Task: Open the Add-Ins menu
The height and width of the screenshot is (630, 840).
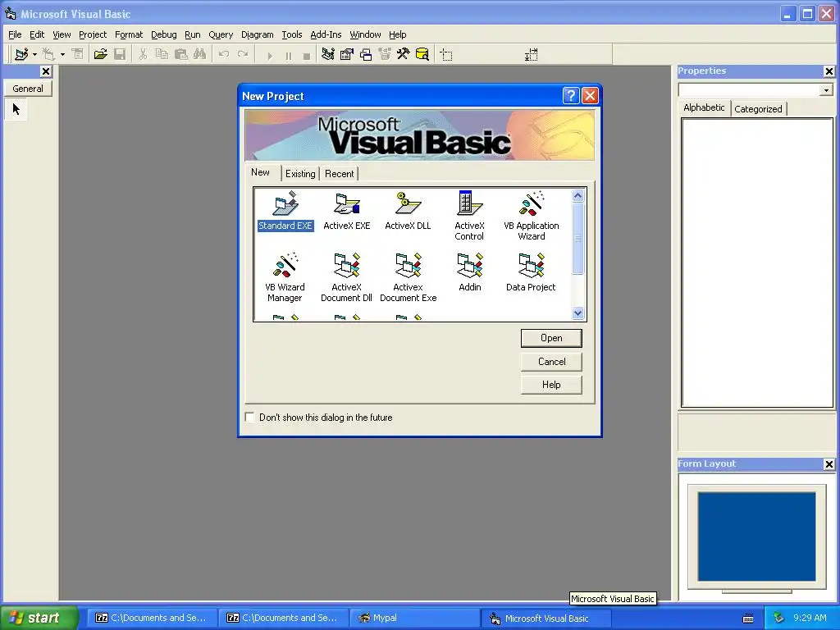Action: pyautogui.click(x=326, y=34)
